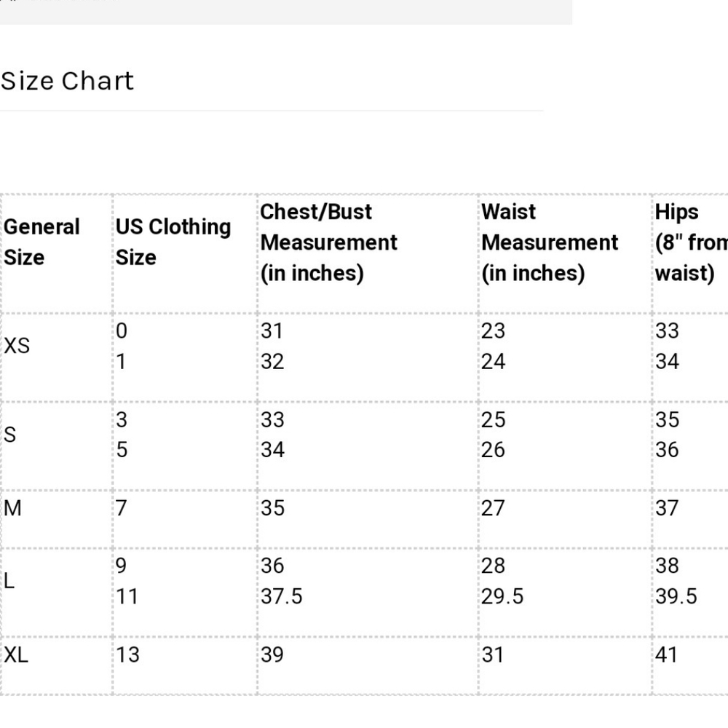The image size is (728, 728).
Task: Select the M size row label
Action: (12, 508)
